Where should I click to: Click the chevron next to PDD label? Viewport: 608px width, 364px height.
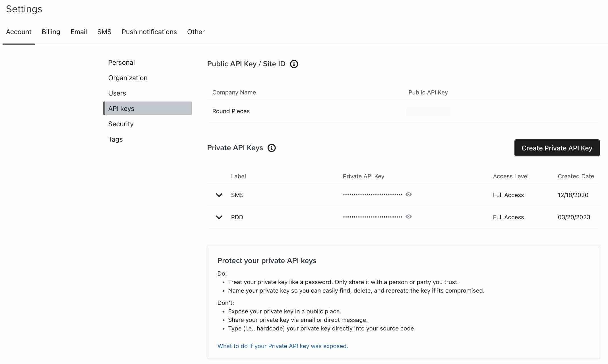(219, 217)
